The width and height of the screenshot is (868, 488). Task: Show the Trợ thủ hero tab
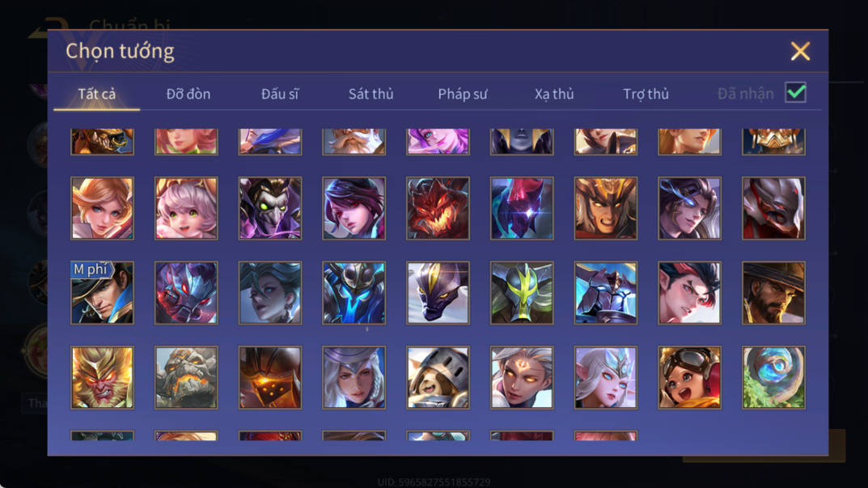pos(646,94)
